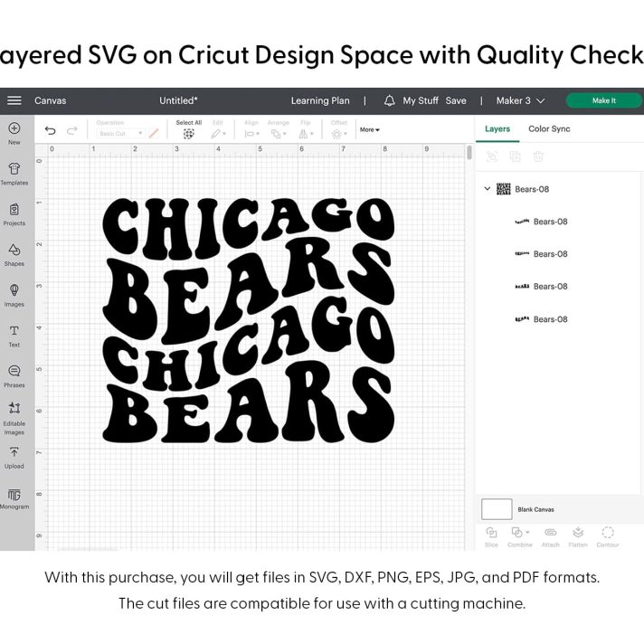Click the Flatten tool
The image size is (644, 644).
(x=578, y=537)
